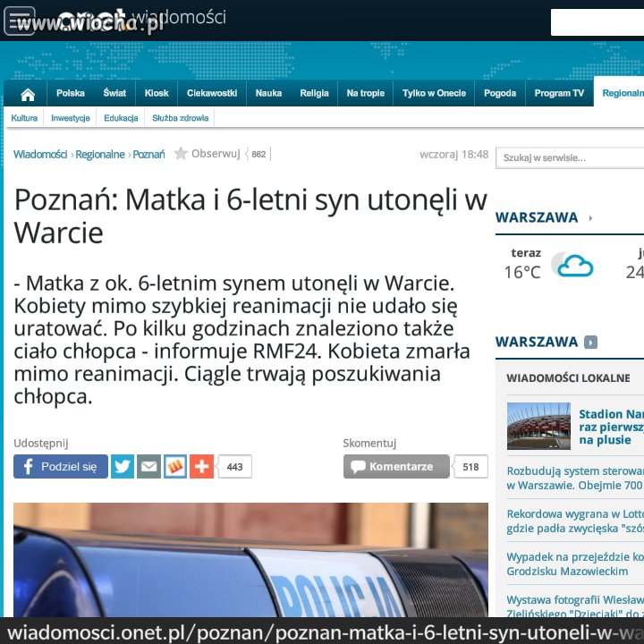Click the 862 followers counter
644x644 pixels.
(258, 155)
